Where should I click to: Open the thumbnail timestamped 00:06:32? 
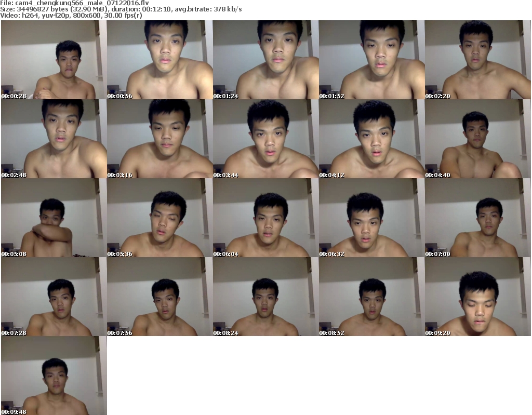(x=372, y=218)
